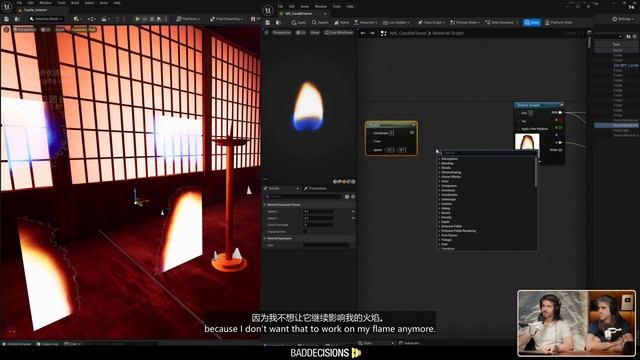Open the File menu in the level editor
Image resolution: width=640 pixels, height=360 pixels.
[x=19, y=3]
